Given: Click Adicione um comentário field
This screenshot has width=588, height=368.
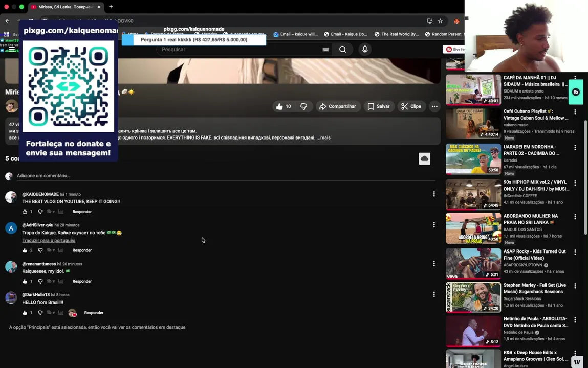Looking at the screenshot, I should (225, 176).
